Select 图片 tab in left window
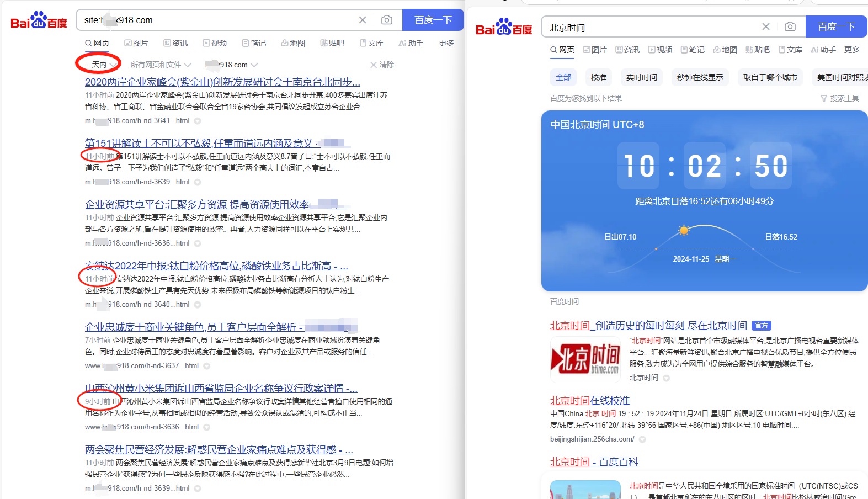Viewport: 868px width, 499px height. click(x=136, y=43)
